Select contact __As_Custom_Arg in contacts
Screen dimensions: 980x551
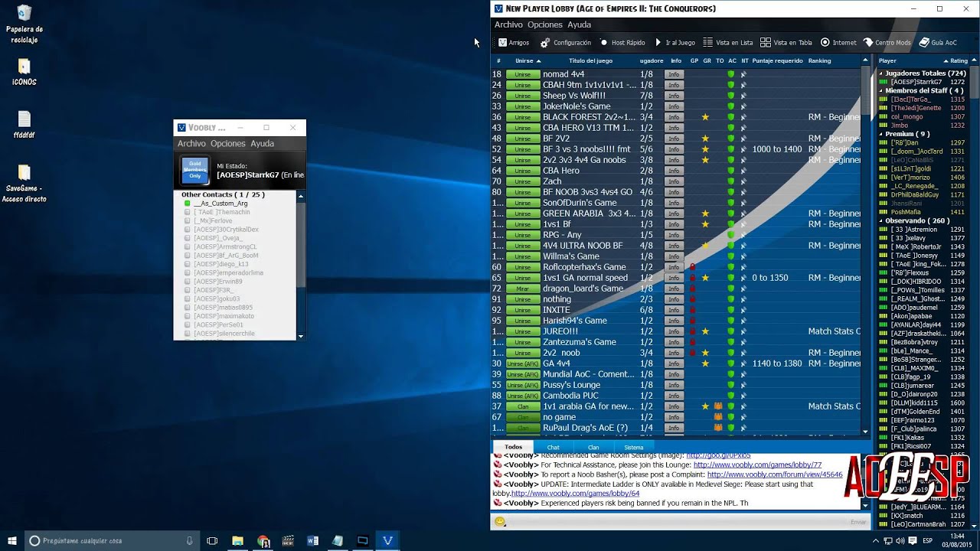(220, 204)
